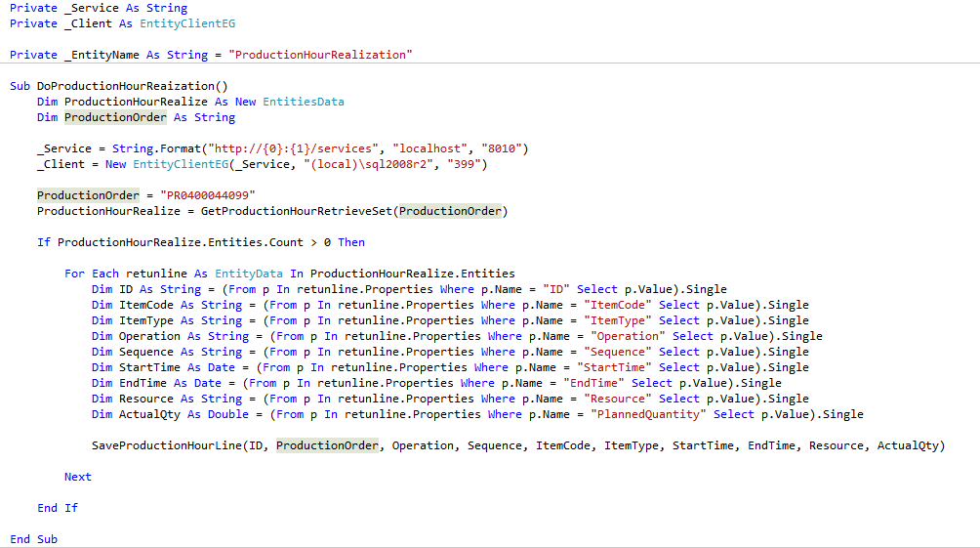
Task: Click the DoProductionHourReaization sub name
Action: pyautogui.click(x=126, y=86)
